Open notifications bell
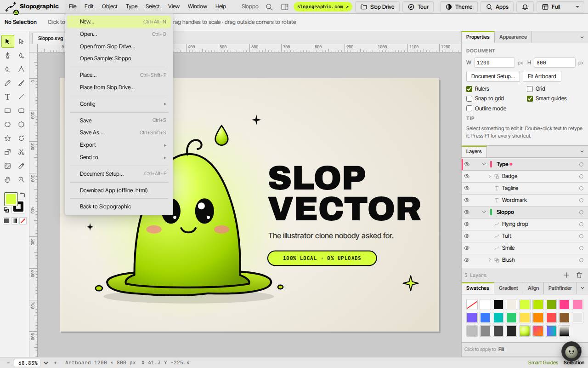 [x=525, y=7]
